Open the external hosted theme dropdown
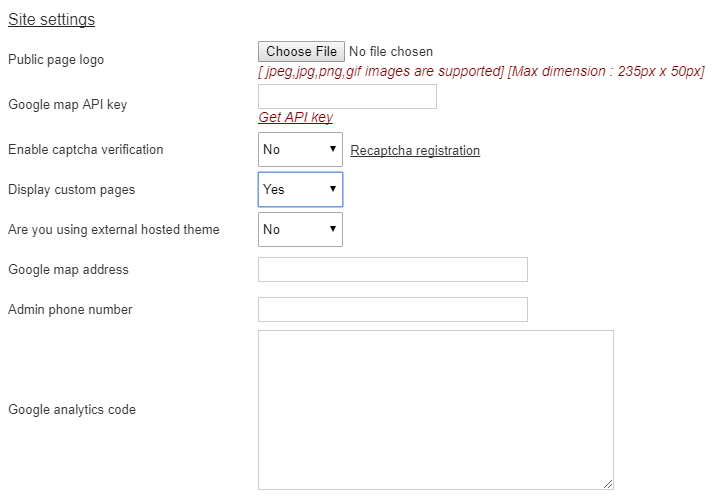The width and height of the screenshot is (718, 499). click(x=300, y=229)
